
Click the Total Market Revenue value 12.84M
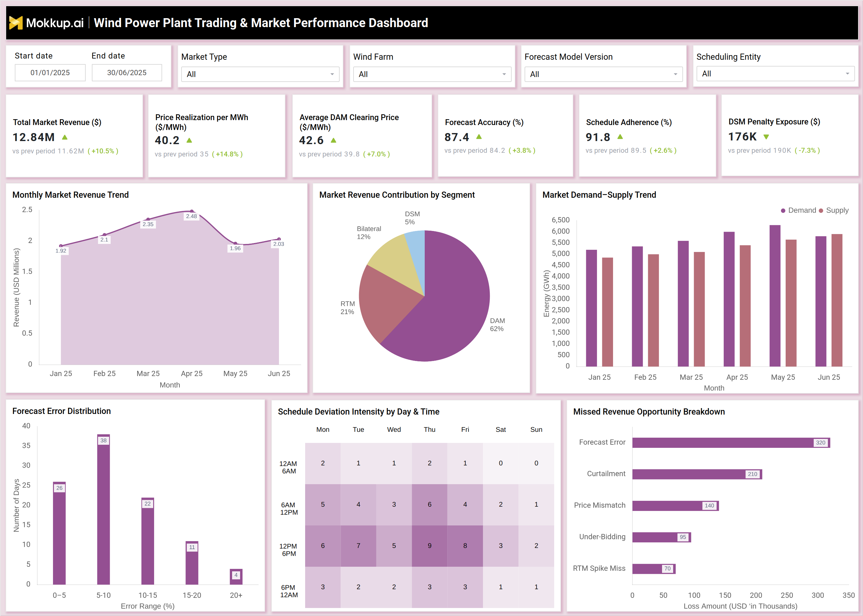[34, 137]
